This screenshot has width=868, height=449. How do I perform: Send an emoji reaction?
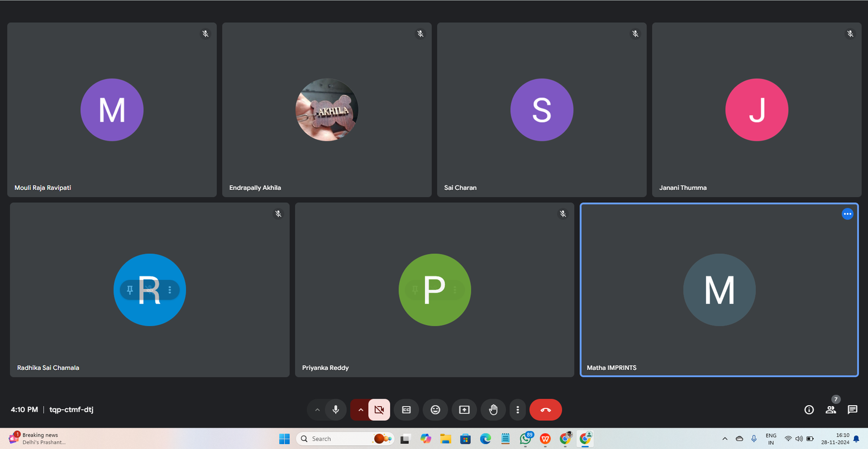pos(435,410)
